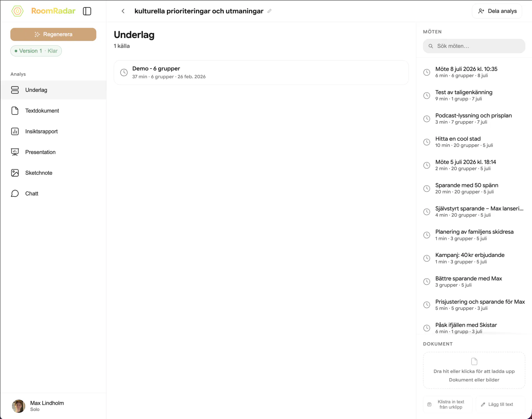Go back using the left chevron
This screenshot has height=419, width=532.
click(x=123, y=11)
